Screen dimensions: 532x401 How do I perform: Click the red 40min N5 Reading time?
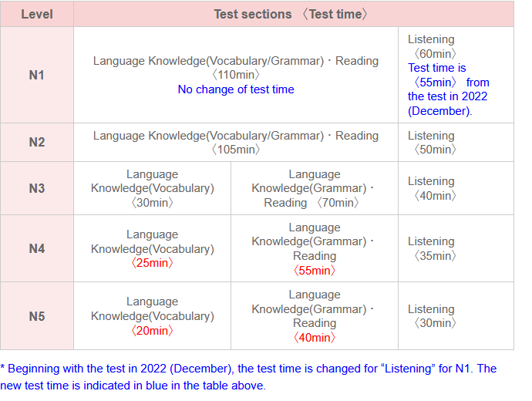coord(314,338)
